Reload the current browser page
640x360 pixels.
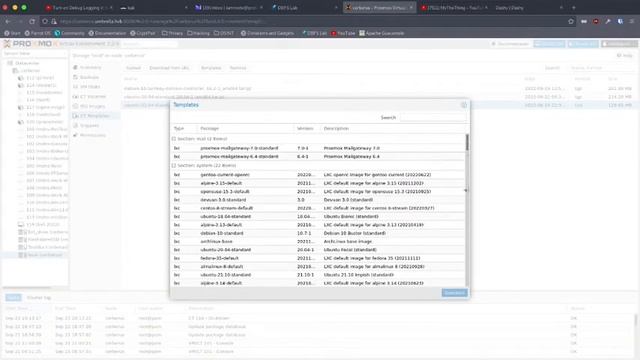pos(32,21)
